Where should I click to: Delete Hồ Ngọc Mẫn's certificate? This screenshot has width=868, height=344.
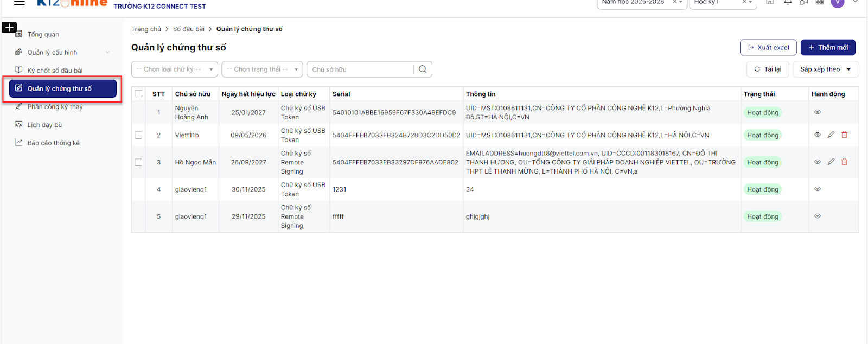coord(845,162)
